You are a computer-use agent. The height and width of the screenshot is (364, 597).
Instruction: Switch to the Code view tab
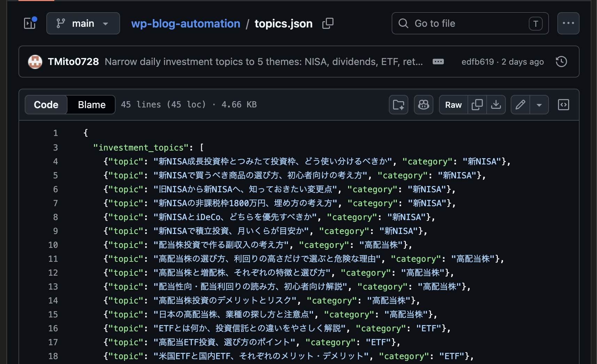point(46,105)
